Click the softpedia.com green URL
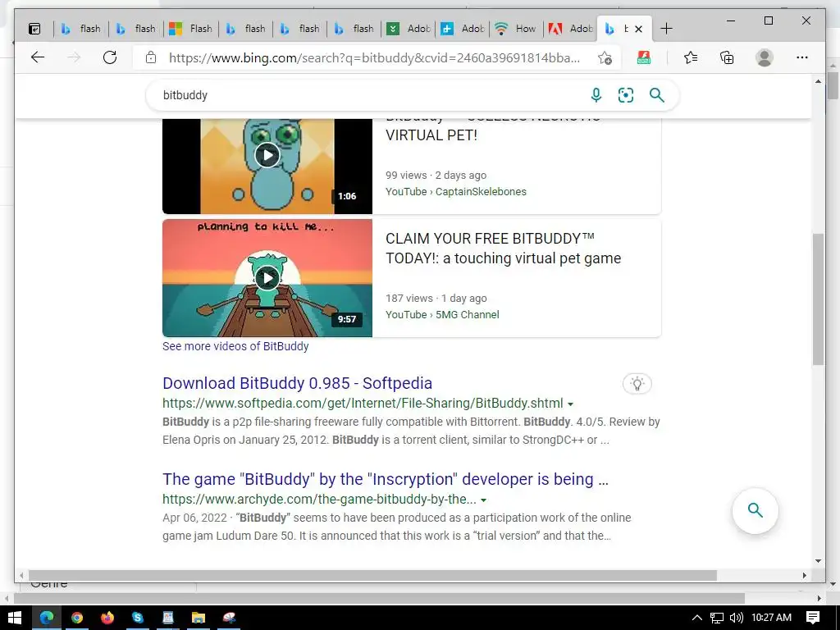The height and width of the screenshot is (630, 840). pos(363,404)
